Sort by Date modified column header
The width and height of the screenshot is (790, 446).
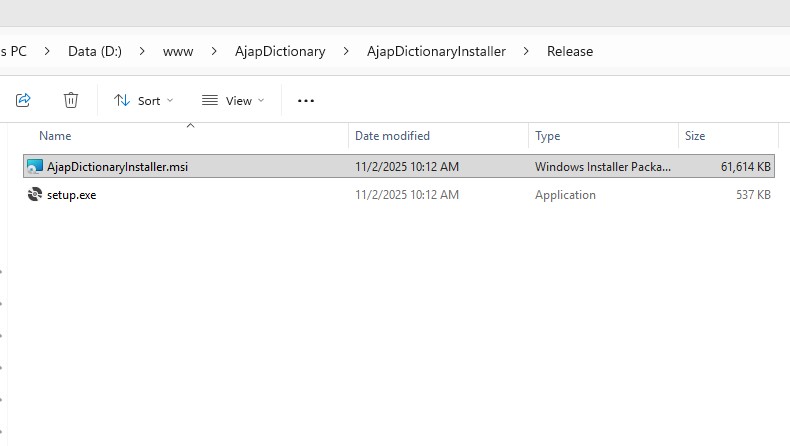(392, 136)
